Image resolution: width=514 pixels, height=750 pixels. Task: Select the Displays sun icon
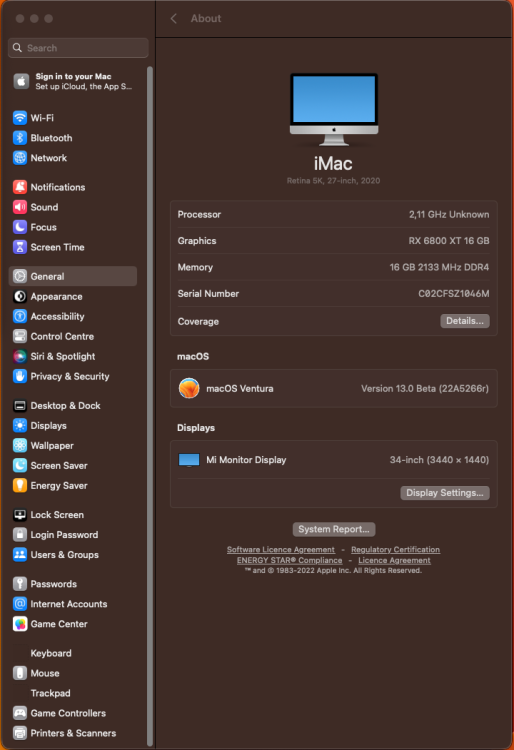click(20, 426)
